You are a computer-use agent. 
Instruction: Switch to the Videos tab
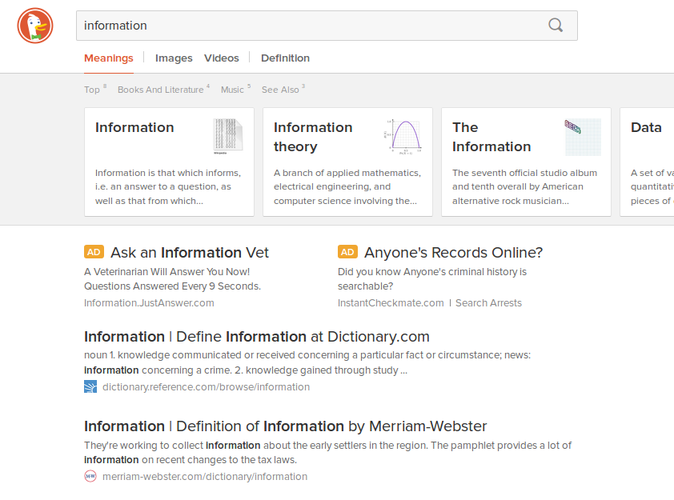point(221,58)
